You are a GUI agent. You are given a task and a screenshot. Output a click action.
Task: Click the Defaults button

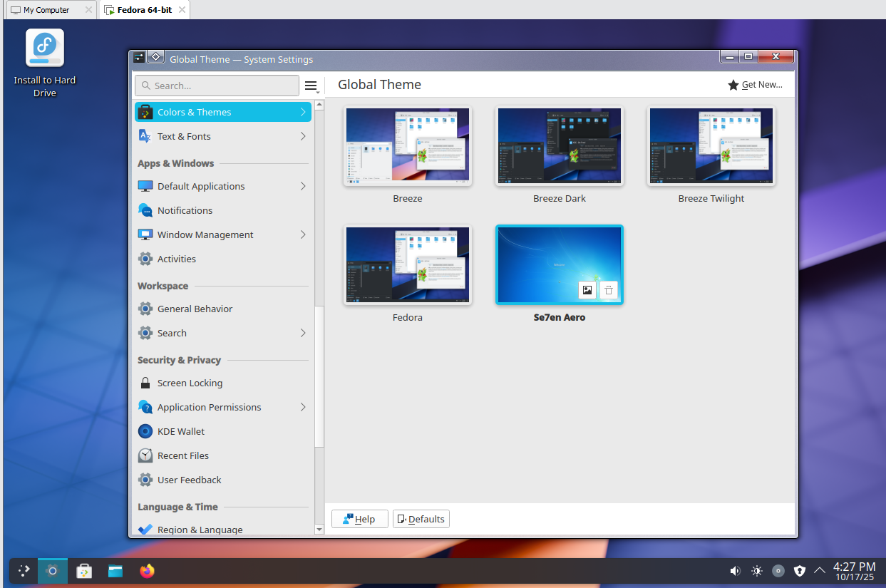point(421,519)
